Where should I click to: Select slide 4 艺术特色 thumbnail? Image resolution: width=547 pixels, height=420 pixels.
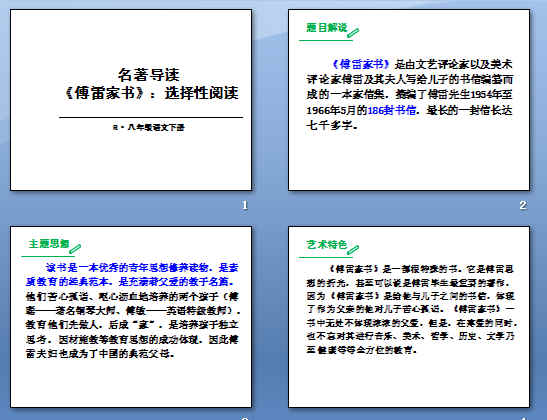pyautogui.click(x=409, y=317)
